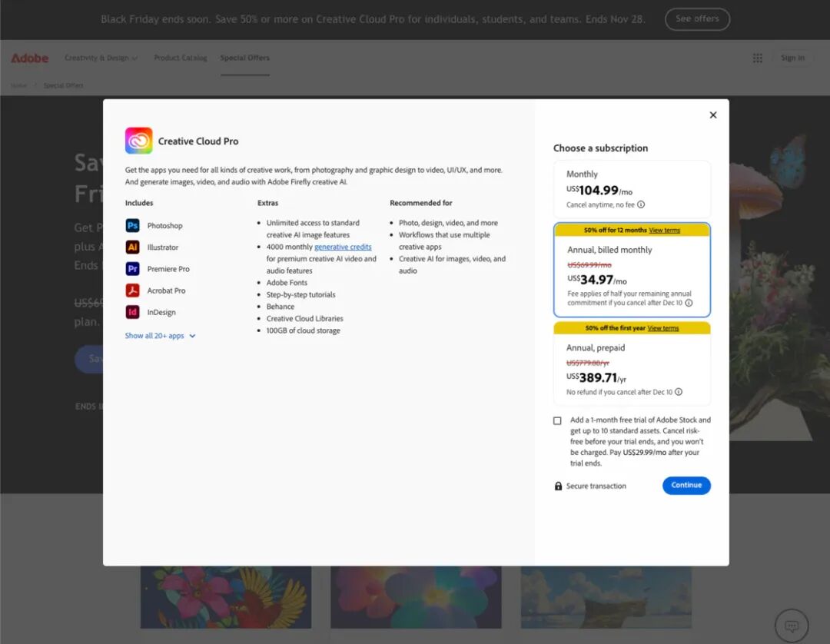Open info icon beside cancel after Dec 10 fee note

click(x=689, y=304)
